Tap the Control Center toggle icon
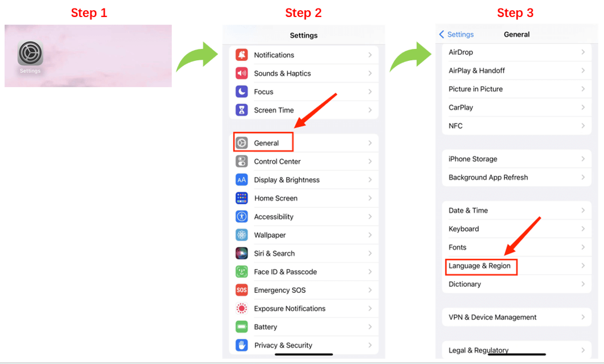Screen dimensions: 604x364 pos(242,162)
